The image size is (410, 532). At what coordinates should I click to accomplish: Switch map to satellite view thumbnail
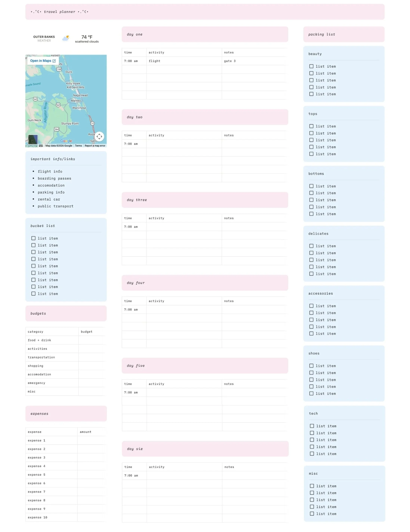(33, 139)
